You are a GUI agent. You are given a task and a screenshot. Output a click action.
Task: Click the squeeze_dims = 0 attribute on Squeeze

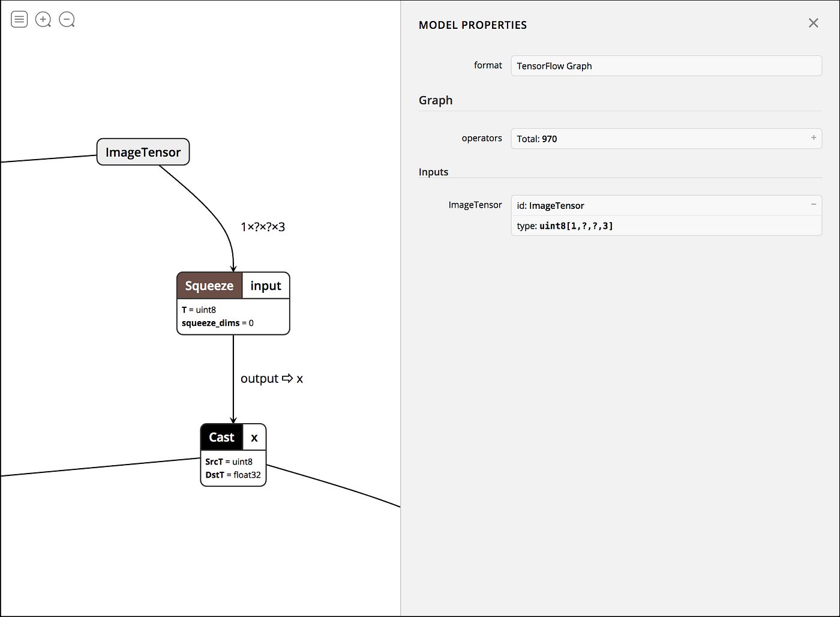pos(217,322)
